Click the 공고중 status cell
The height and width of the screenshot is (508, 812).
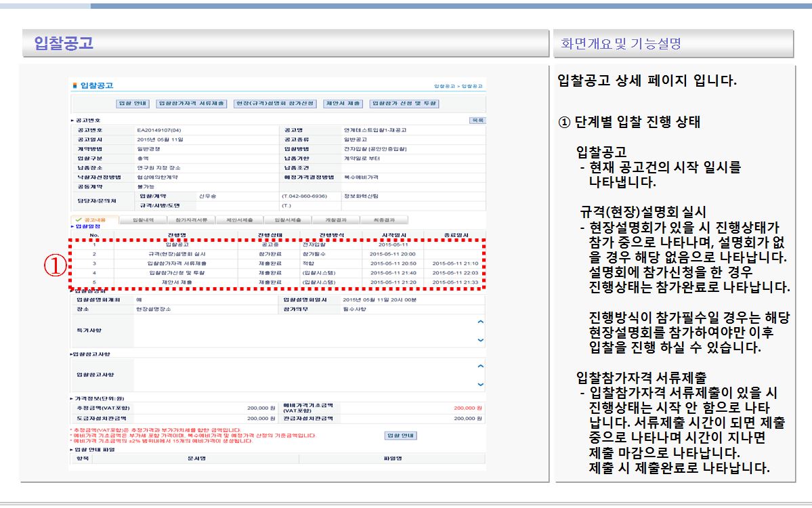pyautogui.click(x=270, y=245)
